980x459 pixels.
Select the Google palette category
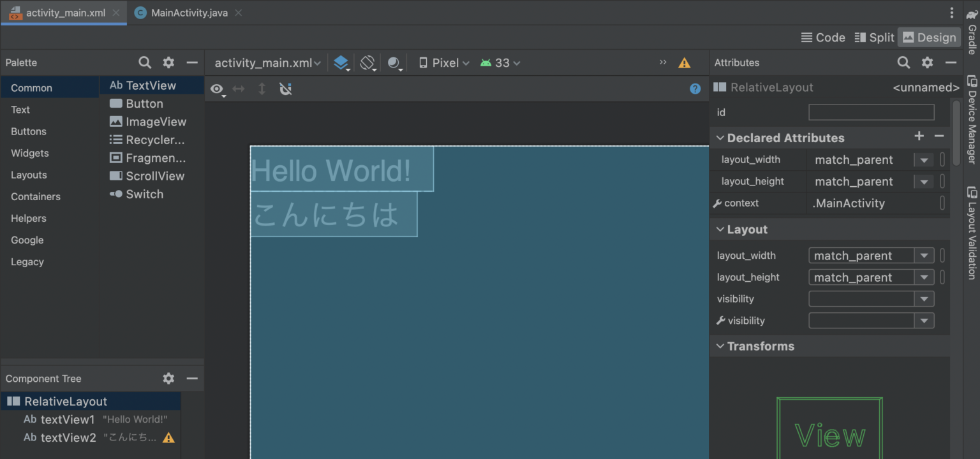tap(50, 240)
